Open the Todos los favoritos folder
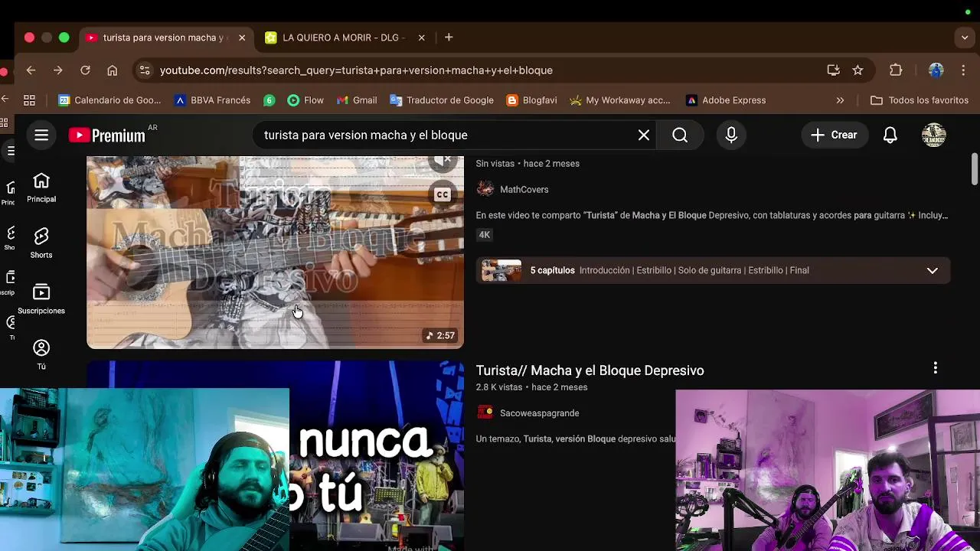980x551 pixels. 920,100
